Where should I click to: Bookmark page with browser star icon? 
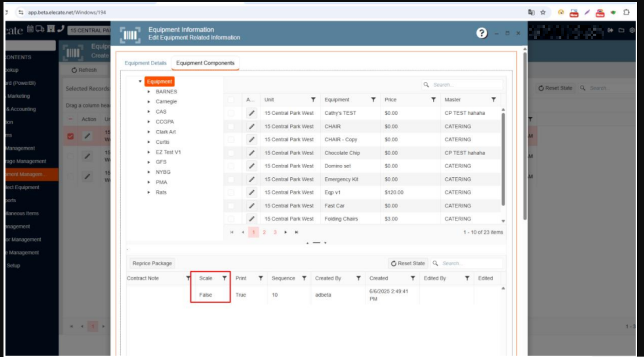pos(543,12)
